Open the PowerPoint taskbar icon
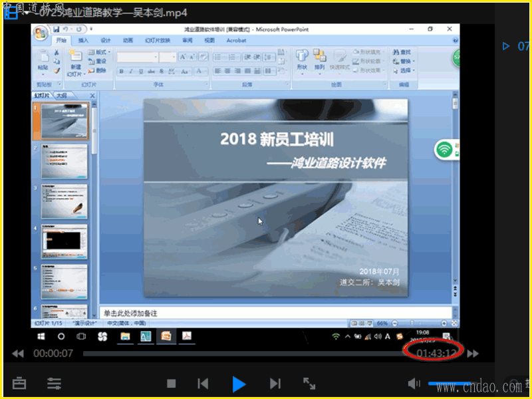532x399 pixels. tap(166, 336)
